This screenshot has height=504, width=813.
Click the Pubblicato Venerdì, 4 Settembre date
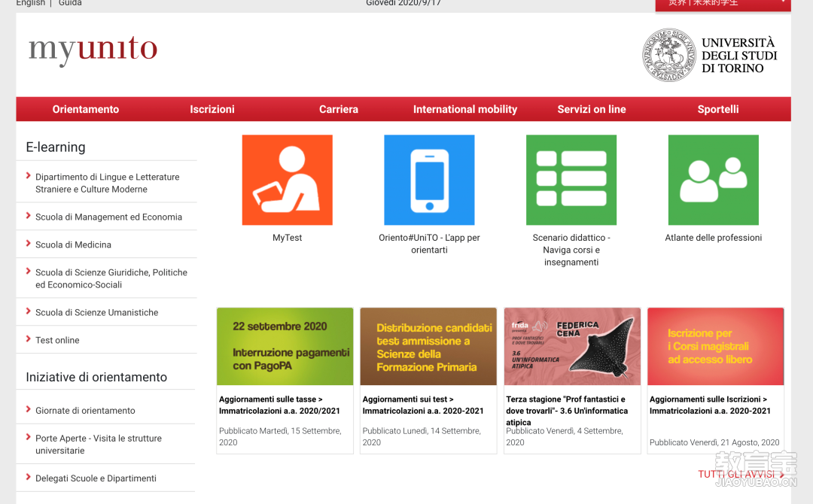[x=565, y=436]
